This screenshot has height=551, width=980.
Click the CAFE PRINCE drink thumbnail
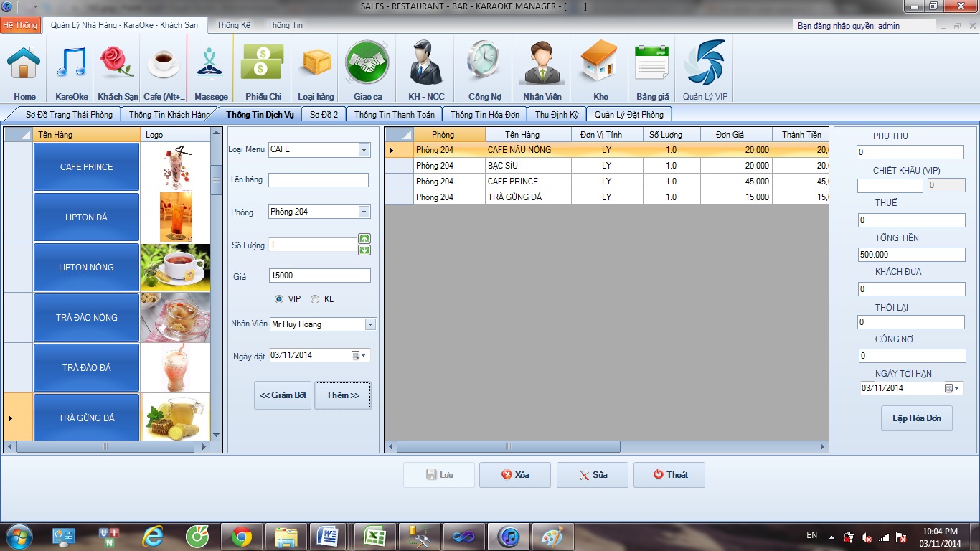point(176,166)
